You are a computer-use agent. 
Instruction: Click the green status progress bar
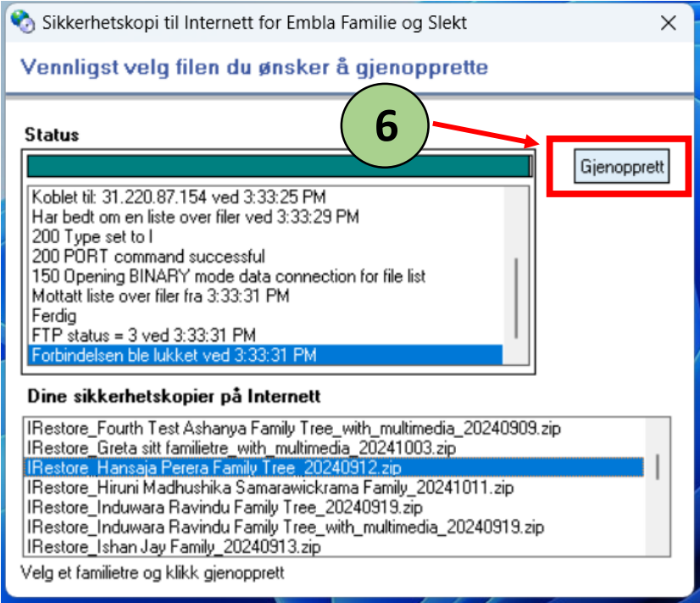point(278,166)
